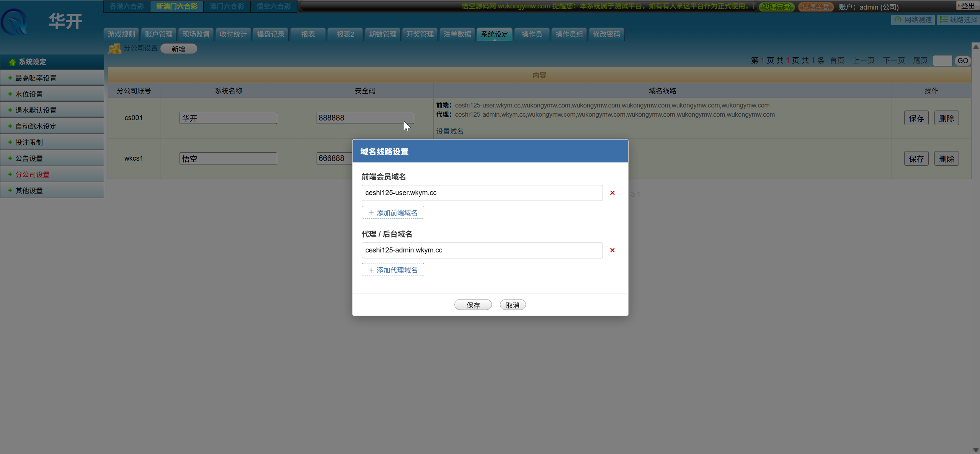Open the 系统设定 menu tab
Screen dimensions: 980x454
point(495,34)
